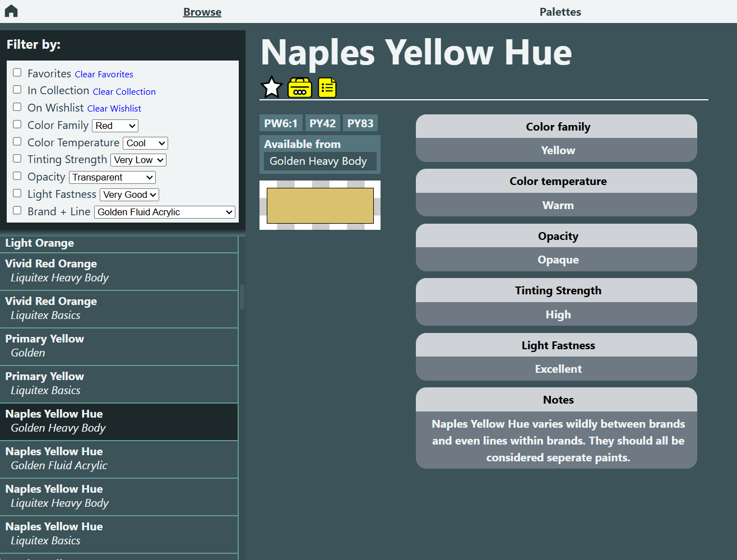Select Naples Yellow Hue Liquitex Basics
737x560 pixels.
tap(119, 534)
